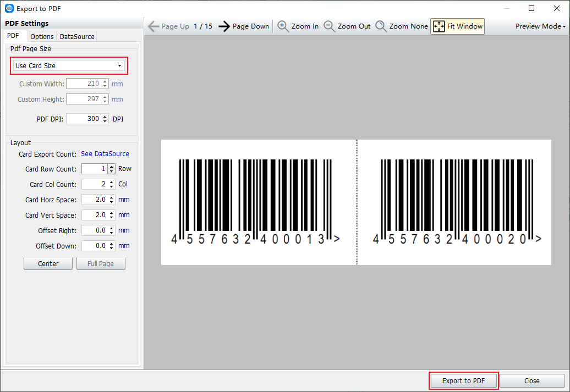Decrease the Offset Right value
This screenshot has height=392, width=570.
pos(112,233)
